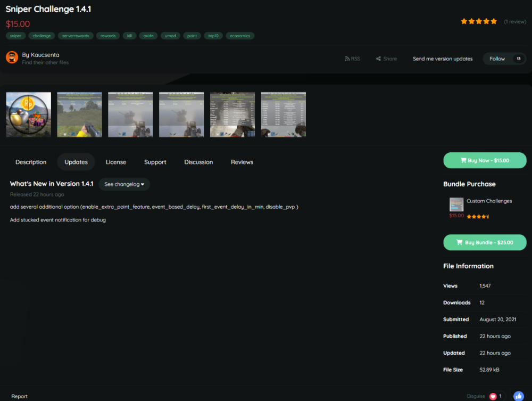Click the Custom Challenges bundle thumbnail

click(x=456, y=204)
